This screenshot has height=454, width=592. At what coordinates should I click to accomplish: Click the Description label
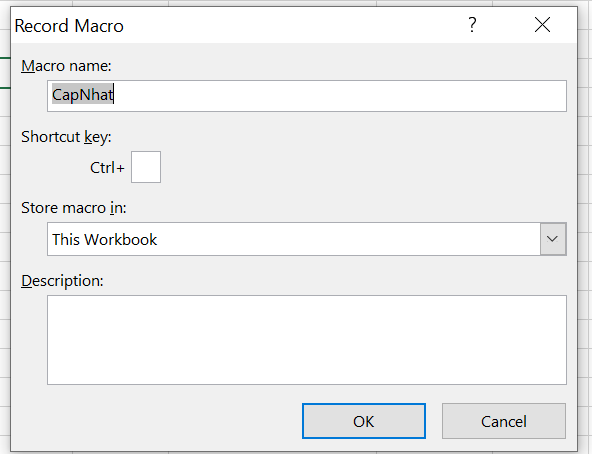click(62, 281)
